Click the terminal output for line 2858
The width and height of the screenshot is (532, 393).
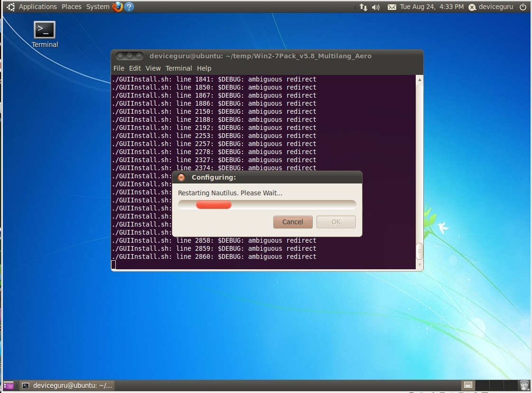pos(214,240)
